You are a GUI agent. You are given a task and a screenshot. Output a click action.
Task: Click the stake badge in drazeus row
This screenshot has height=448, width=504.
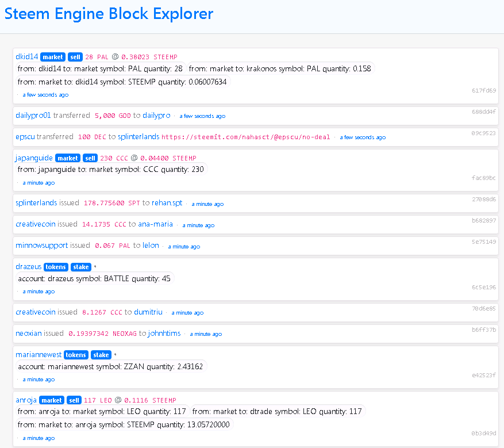tap(81, 267)
